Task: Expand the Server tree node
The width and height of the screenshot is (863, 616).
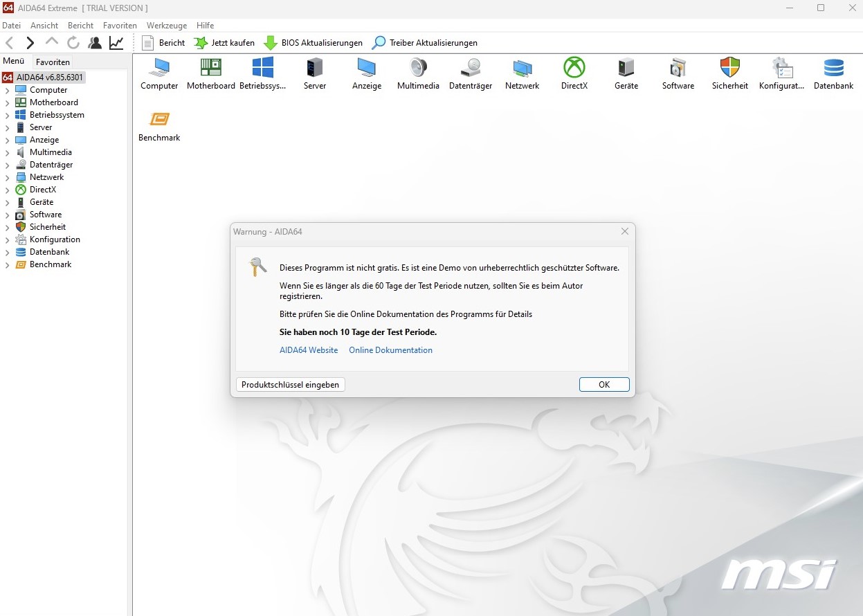Action: [8, 127]
